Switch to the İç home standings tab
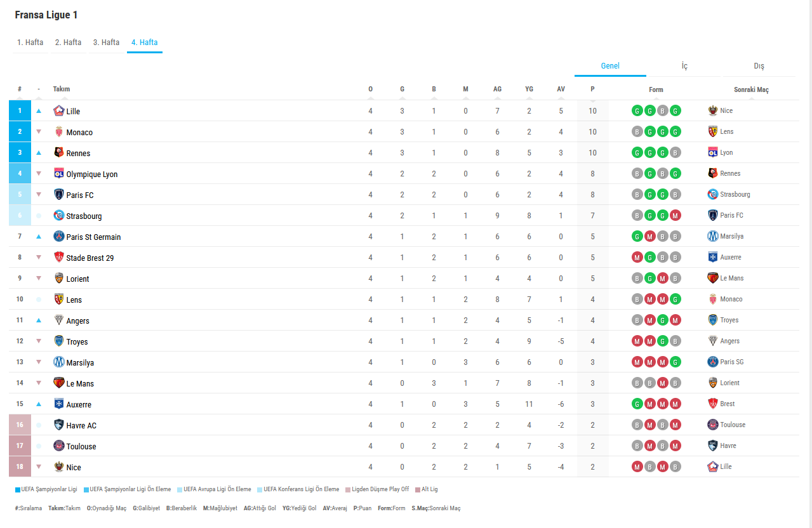 pos(684,66)
